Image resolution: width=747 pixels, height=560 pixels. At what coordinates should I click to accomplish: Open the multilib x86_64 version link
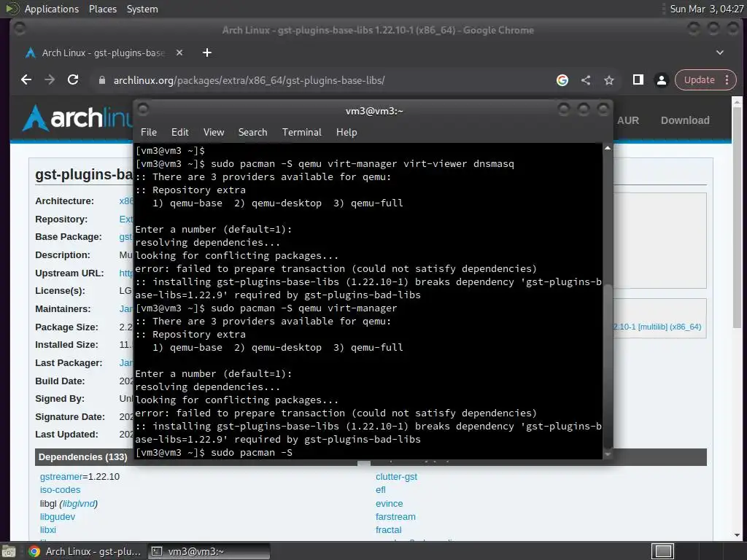[657, 327]
